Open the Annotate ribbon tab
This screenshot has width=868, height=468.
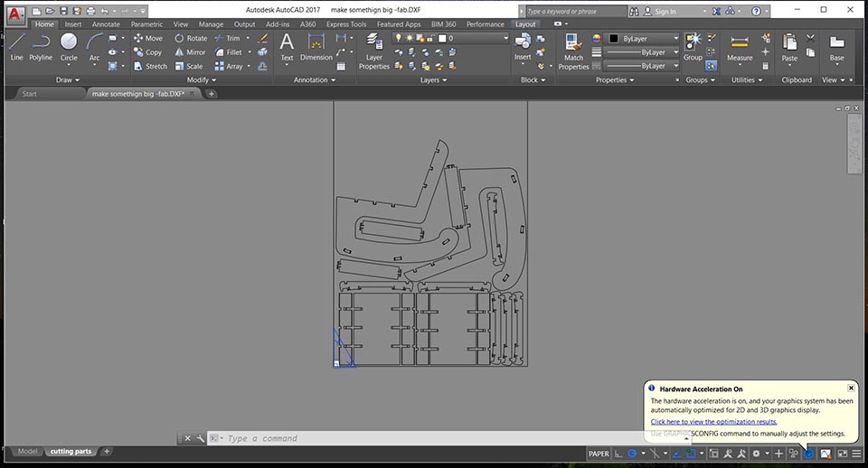click(105, 24)
